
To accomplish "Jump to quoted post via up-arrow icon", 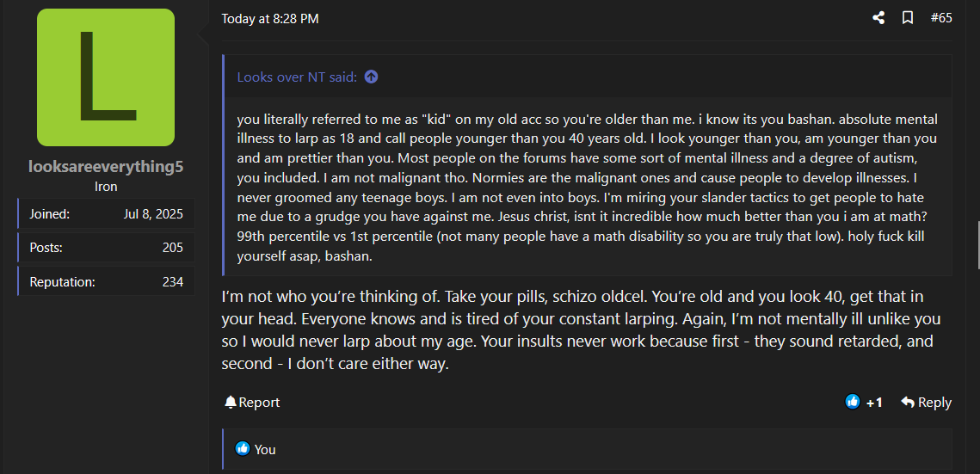I will [371, 77].
